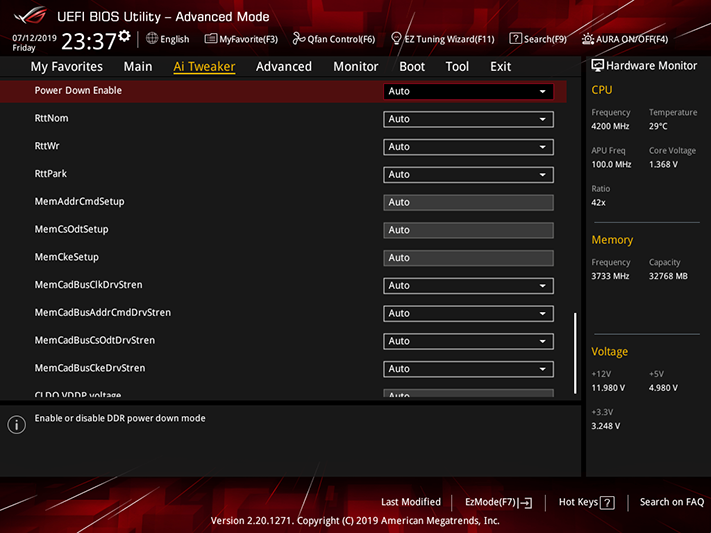Select the RttNom setting label
The width and height of the screenshot is (711, 533).
[51, 118]
